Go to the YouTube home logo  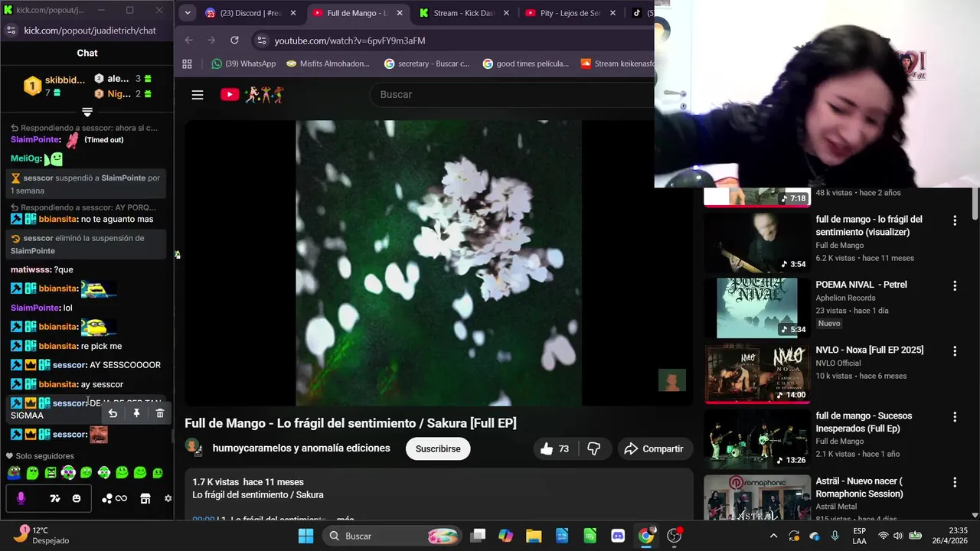pos(230,95)
